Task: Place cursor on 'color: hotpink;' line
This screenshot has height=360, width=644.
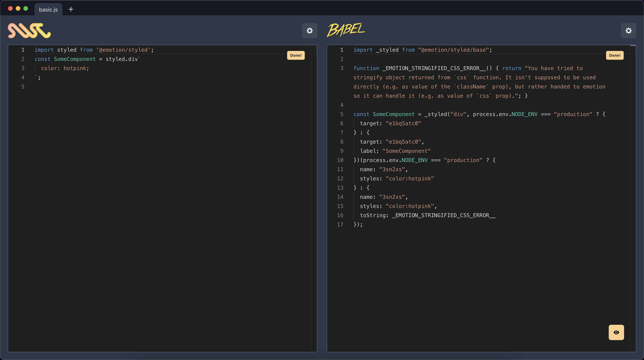Action: click(x=65, y=68)
